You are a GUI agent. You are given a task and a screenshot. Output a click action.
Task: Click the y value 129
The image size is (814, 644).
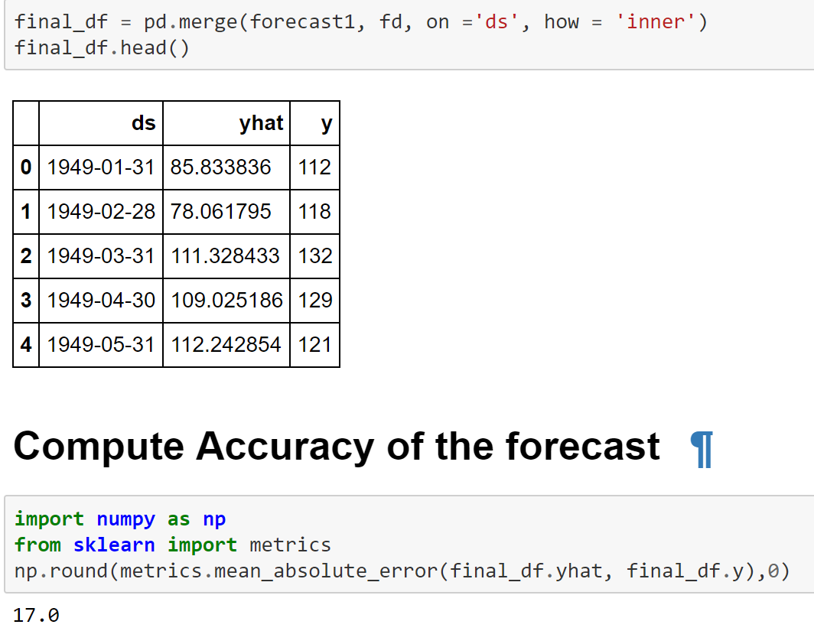pyautogui.click(x=315, y=300)
